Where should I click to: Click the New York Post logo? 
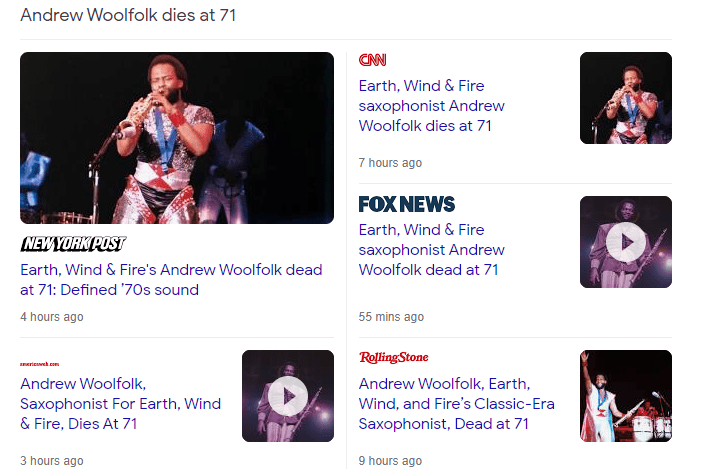tap(73, 244)
